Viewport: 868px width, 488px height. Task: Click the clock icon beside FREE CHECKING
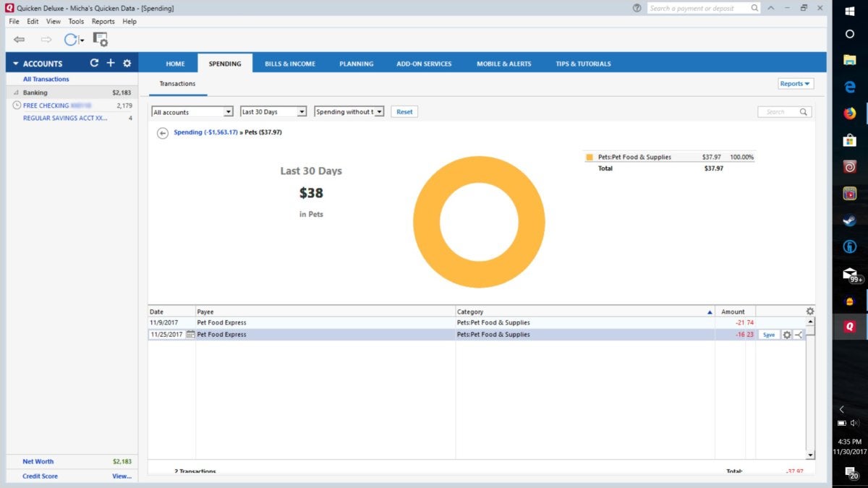click(17, 106)
